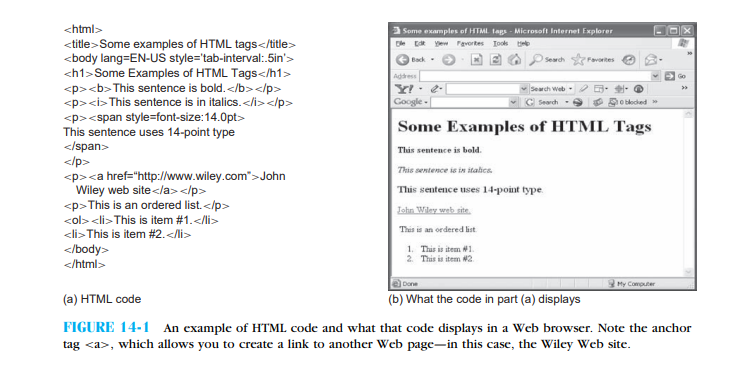Open the Y! logo dropdown arrow
736x366 pixels.
point(421,89)
